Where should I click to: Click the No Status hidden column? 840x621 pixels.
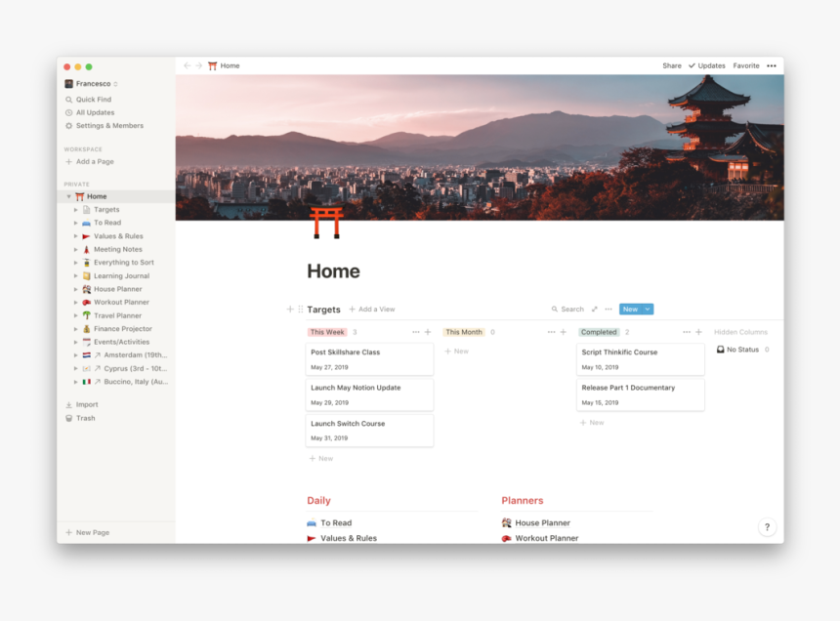tap(742, 350)
